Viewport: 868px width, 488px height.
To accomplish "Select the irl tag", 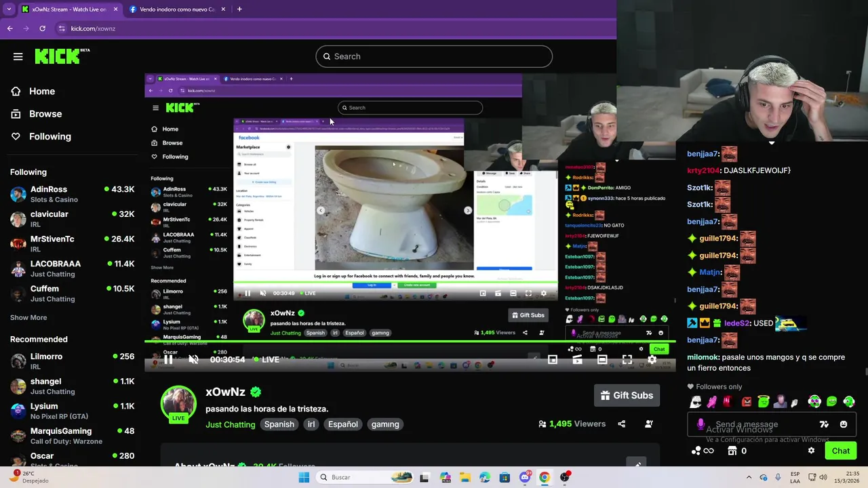I will click(311, 424).
